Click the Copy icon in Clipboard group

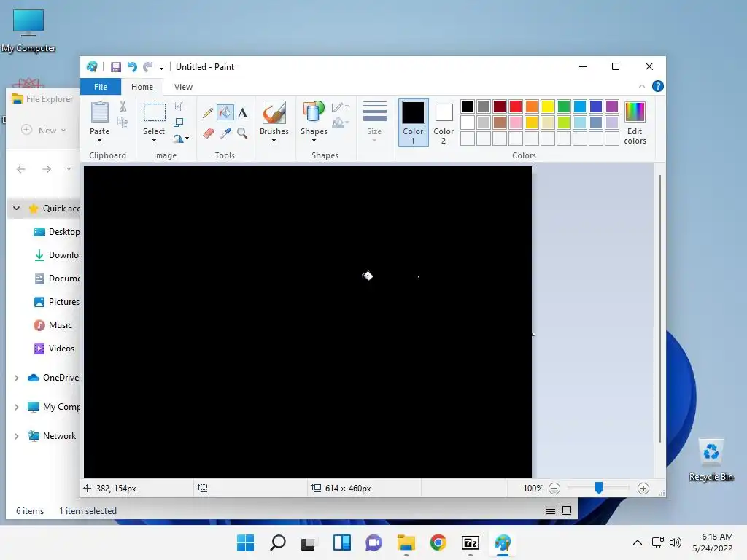(123, 122)
